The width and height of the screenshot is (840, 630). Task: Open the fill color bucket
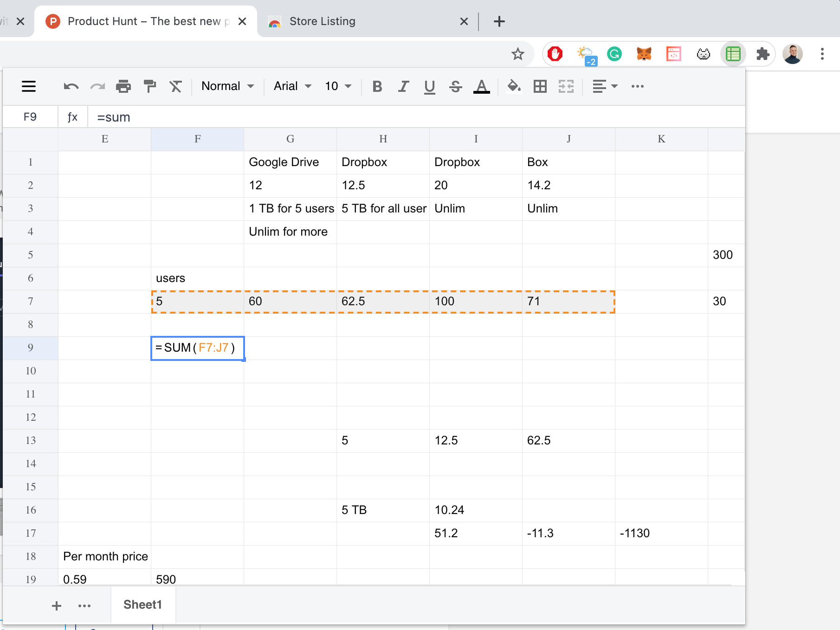[x=514, y=86]
